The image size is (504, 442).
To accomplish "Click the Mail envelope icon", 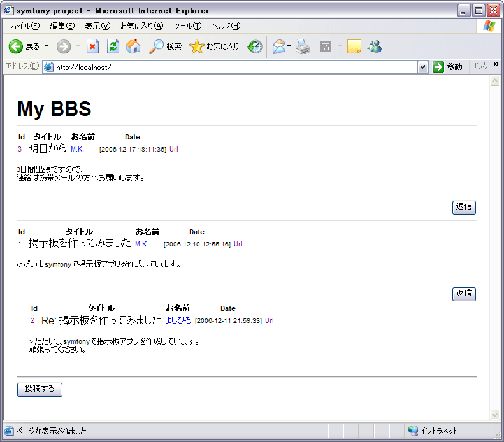I will [x=278, y=46].
